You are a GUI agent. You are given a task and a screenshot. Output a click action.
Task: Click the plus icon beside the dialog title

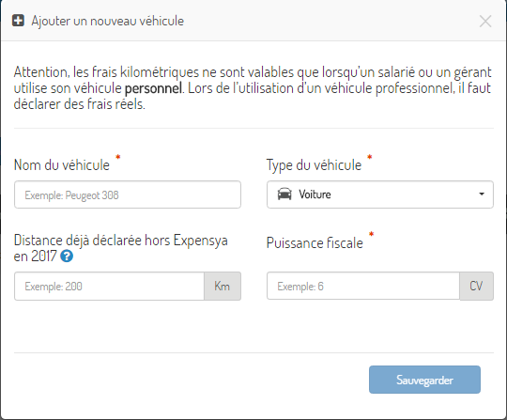(18, 21)
